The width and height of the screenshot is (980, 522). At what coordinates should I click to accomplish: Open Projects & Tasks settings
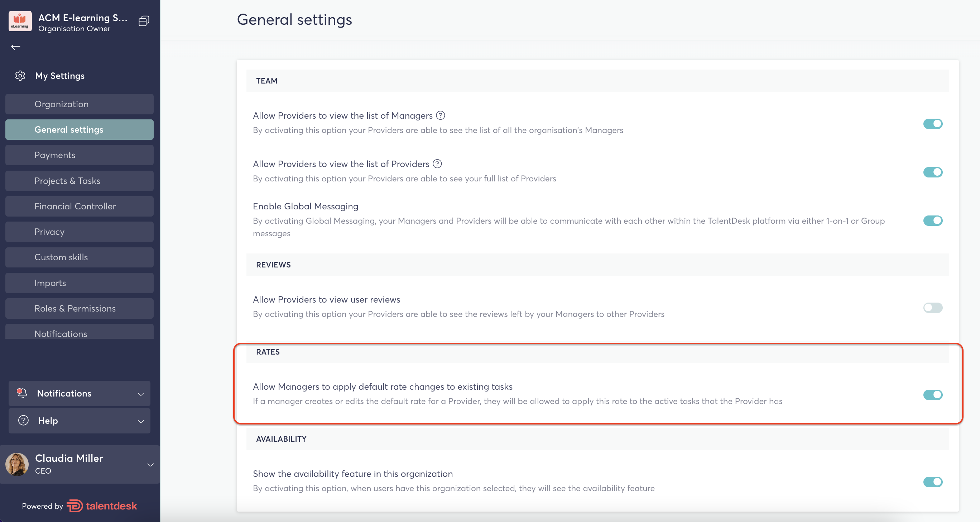[x=80, y=180]
